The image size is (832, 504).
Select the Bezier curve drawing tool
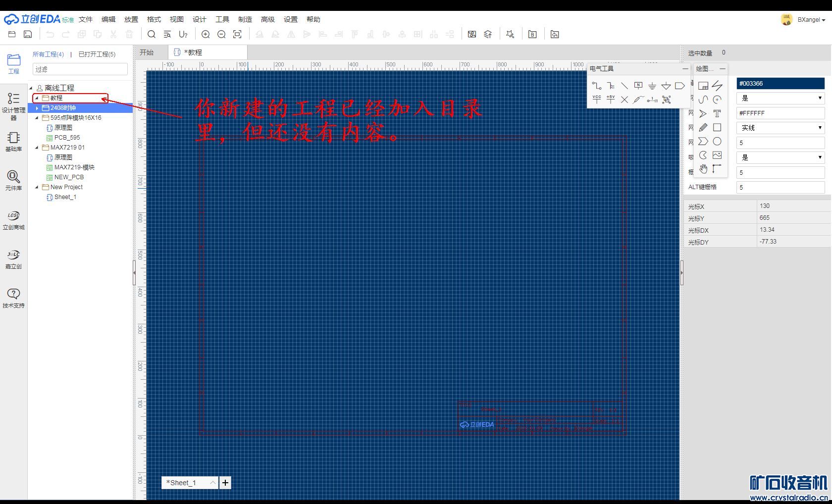coord(703,100)
